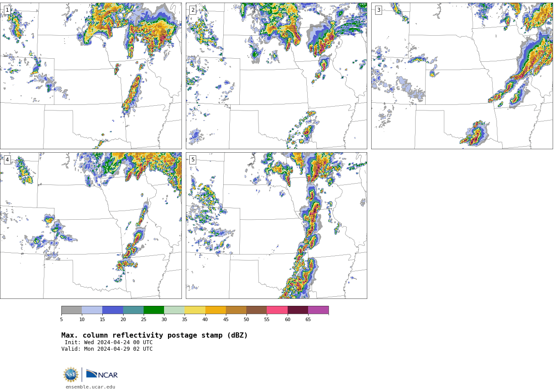The image size is (557, 392).
Task: Click the blue 15-20 dBZ swatch
Action: pyautogui.click(x=113, y=310)
